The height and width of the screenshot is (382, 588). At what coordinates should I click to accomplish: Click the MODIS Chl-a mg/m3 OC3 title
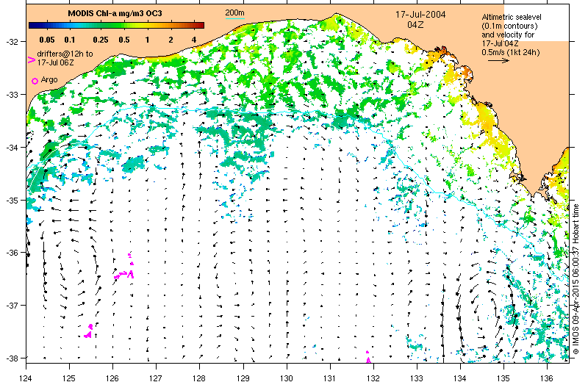(x=115, y=13)
